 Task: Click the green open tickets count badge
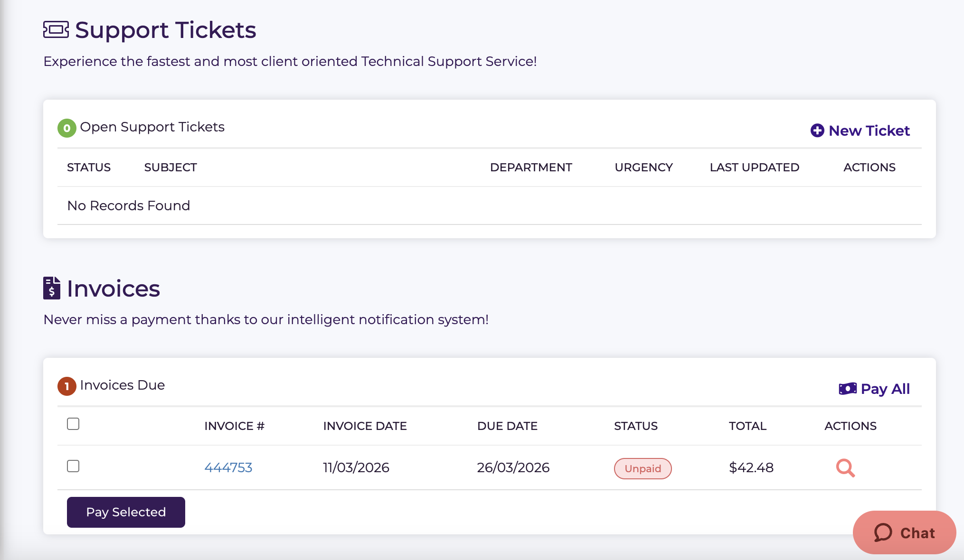click(67, 128)
